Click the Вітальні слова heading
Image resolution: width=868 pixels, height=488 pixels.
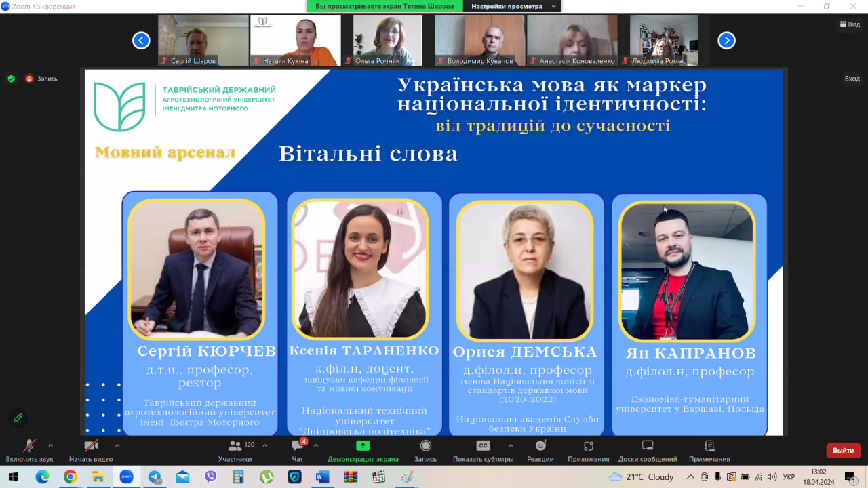368,154
